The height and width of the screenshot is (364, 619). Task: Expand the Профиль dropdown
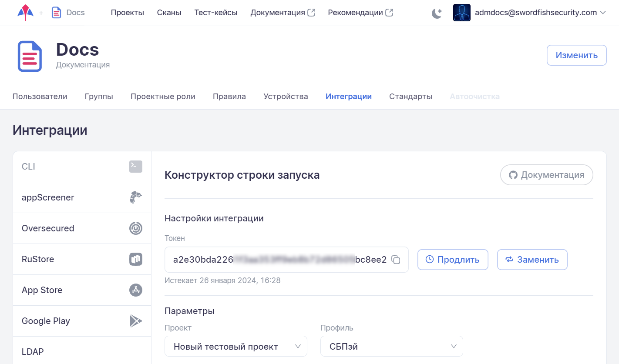click(391, 347)
